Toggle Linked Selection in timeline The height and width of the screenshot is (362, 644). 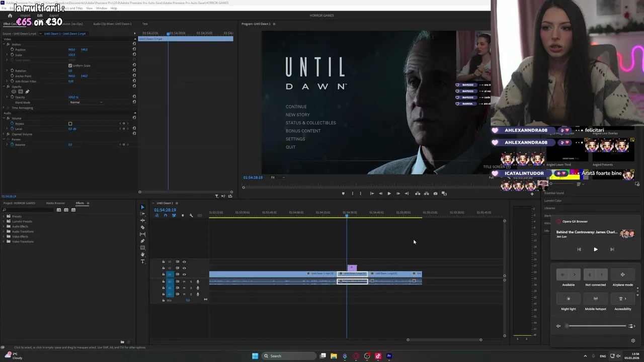[174, 216]
